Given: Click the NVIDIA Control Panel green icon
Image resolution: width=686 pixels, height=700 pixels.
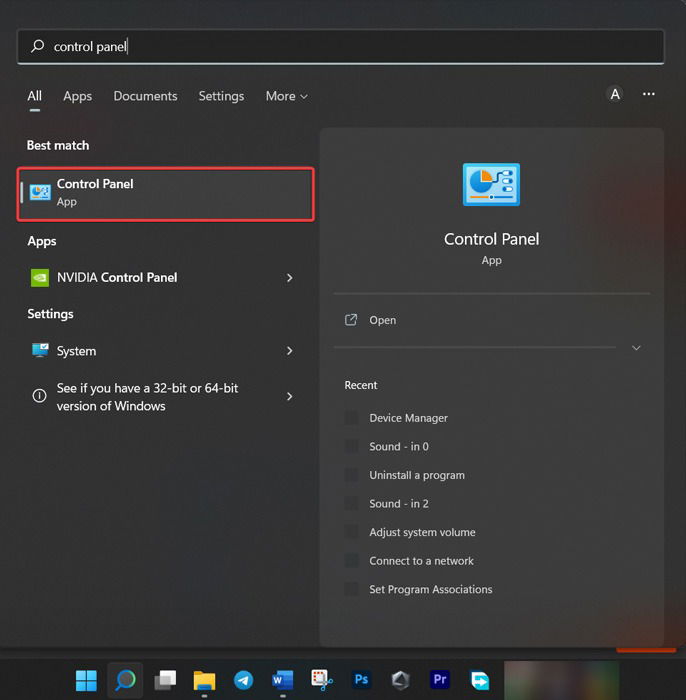Looking at the screenshot, I should point(40,278).
